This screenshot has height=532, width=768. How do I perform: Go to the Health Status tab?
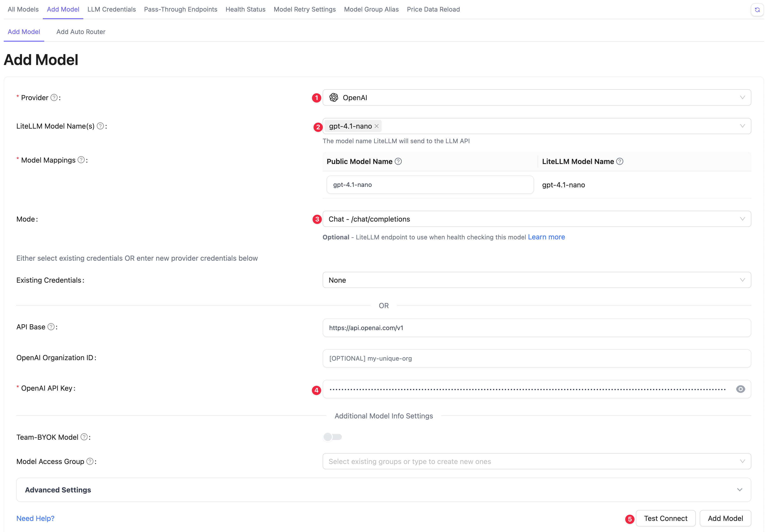coord(245,9)
